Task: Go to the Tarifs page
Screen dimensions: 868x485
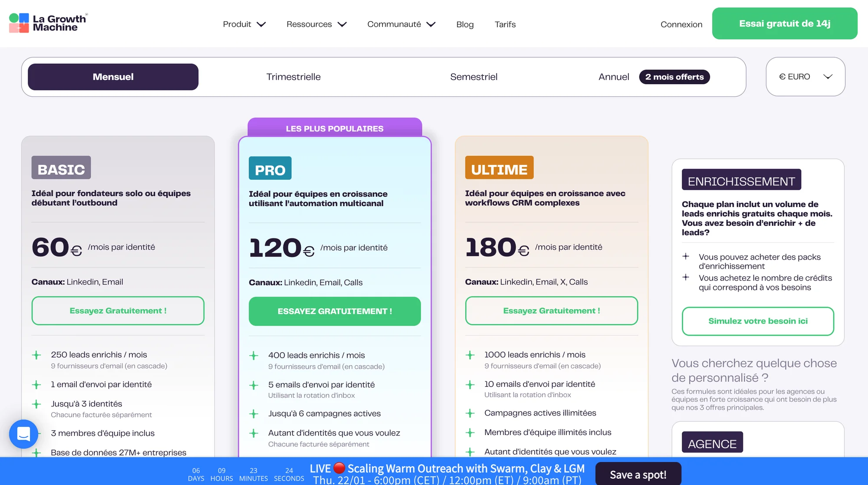Action: [505, 24]
